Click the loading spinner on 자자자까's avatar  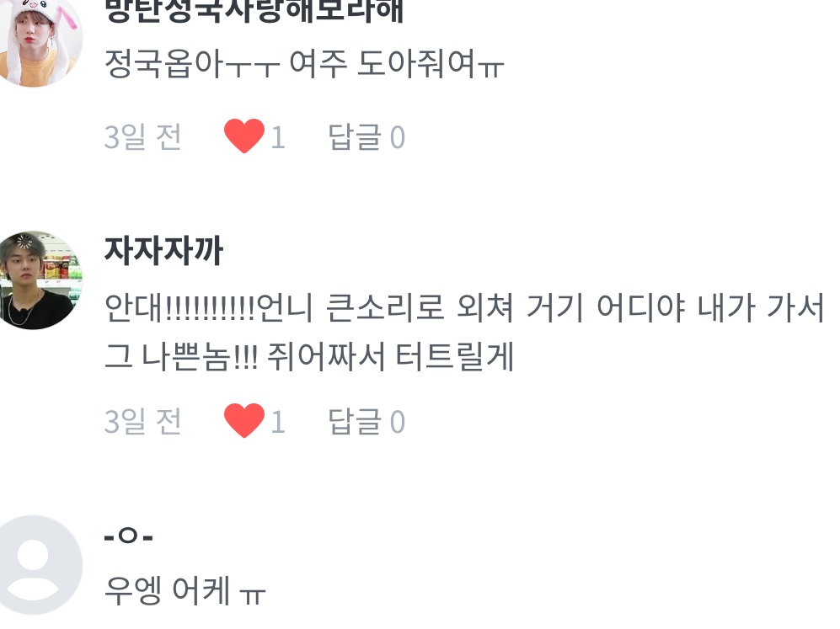click(x=24, y=242)
